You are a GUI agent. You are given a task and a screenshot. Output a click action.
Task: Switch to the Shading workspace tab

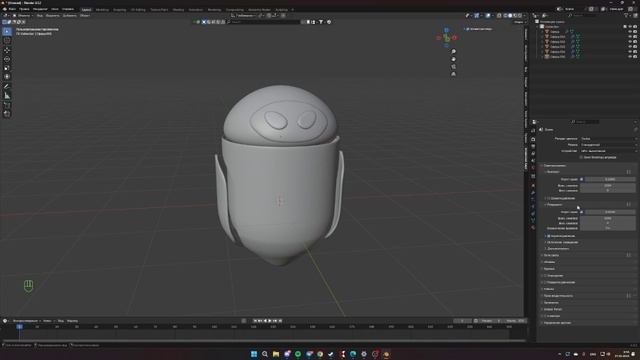[x=178, y=9]
